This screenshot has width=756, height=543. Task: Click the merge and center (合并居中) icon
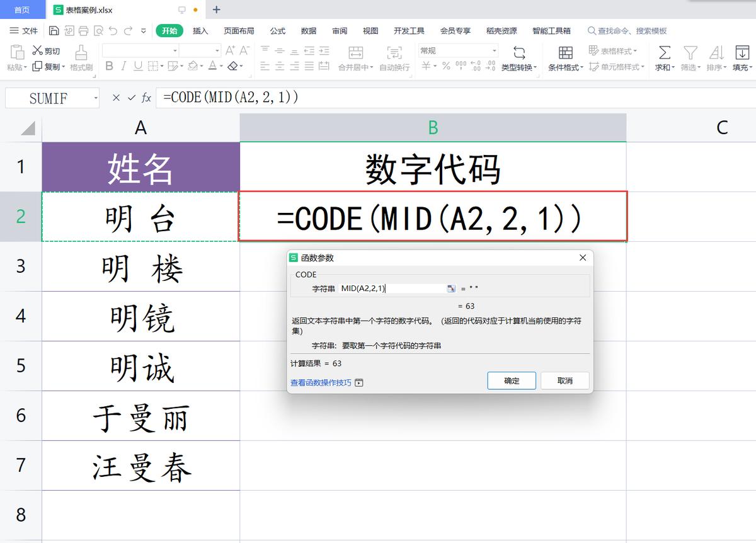[x=357, y=54]
